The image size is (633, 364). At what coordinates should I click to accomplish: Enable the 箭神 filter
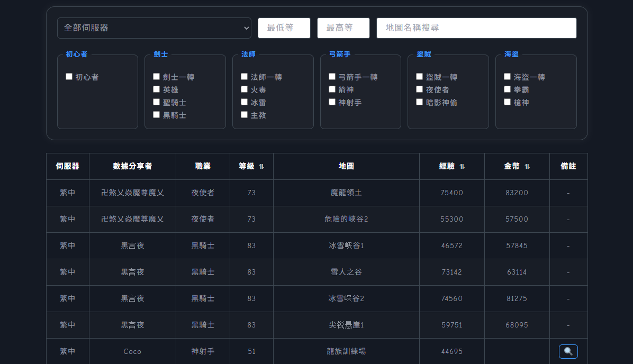coord(332,89)
